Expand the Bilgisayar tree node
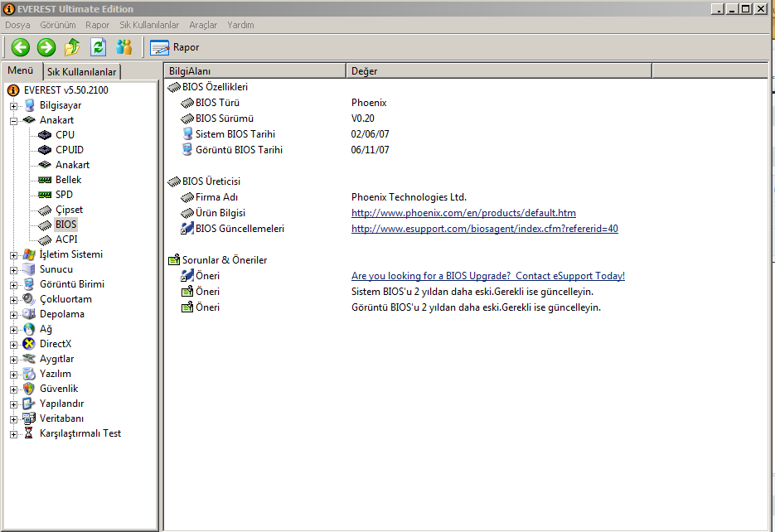Viewport: 775px width, 532px height. click(x=13, y=106)
